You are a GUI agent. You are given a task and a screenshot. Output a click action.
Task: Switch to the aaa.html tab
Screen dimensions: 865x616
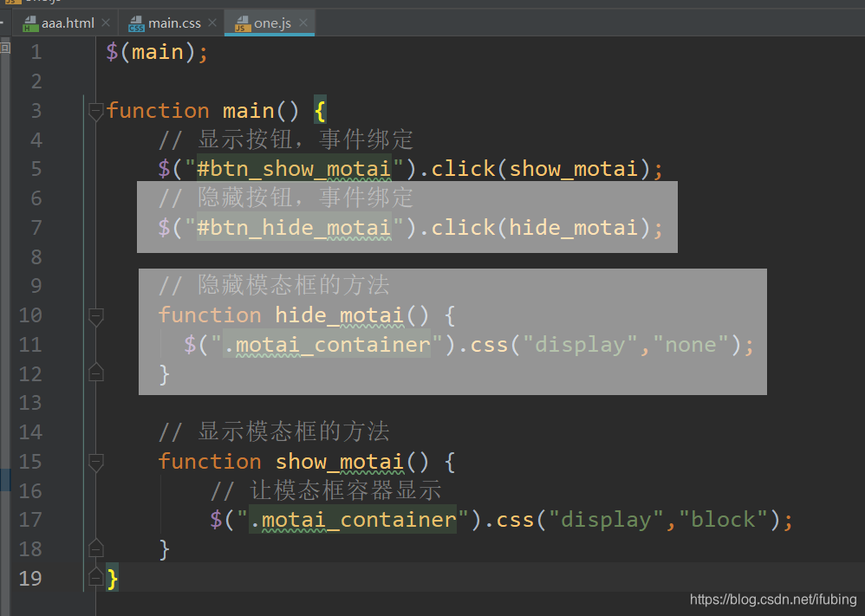[59, 23]
